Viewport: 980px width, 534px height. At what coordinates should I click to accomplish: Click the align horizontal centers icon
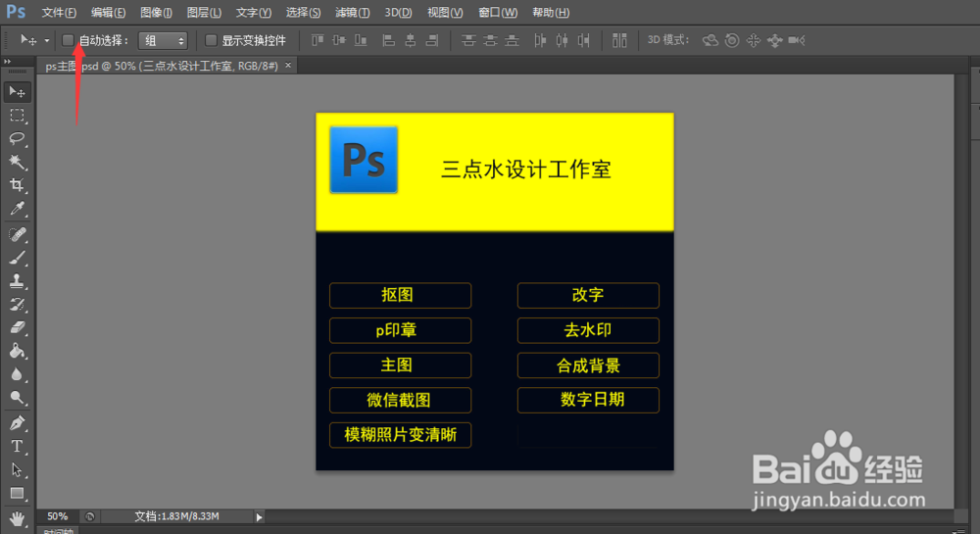[x=410, y=40]
